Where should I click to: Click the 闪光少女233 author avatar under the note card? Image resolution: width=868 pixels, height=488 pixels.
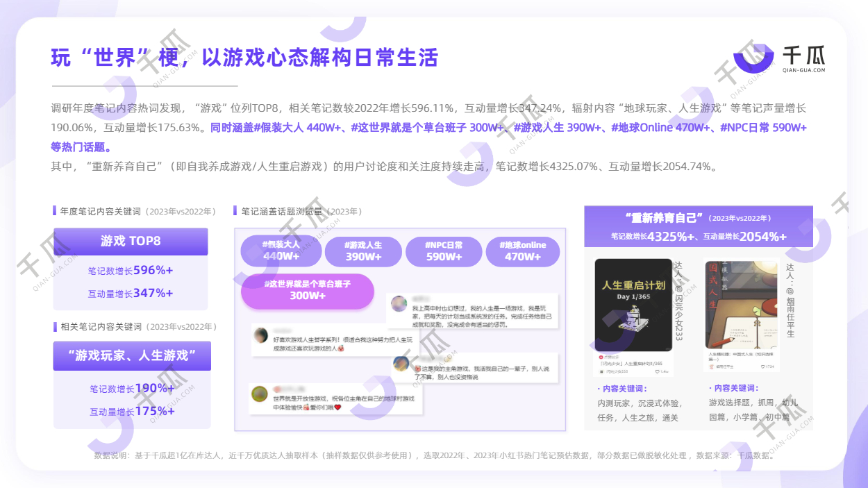[601, 371]
